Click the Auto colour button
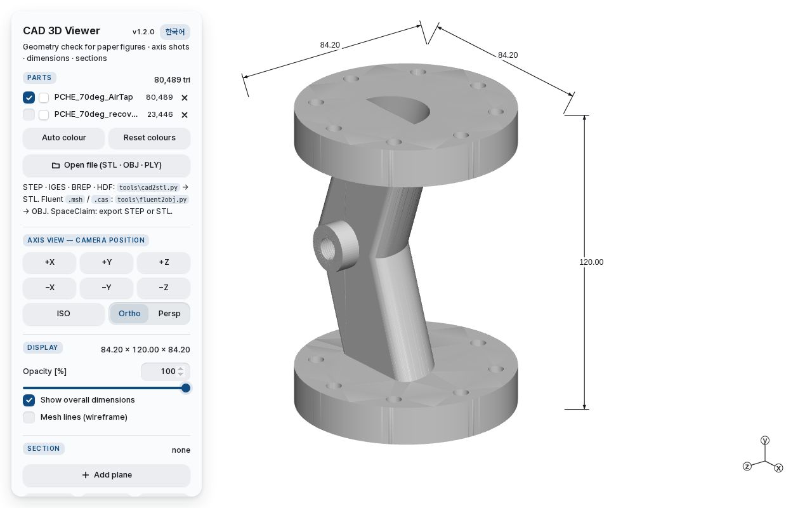Viewport: 812px width, 508px height. click(63, 138)
